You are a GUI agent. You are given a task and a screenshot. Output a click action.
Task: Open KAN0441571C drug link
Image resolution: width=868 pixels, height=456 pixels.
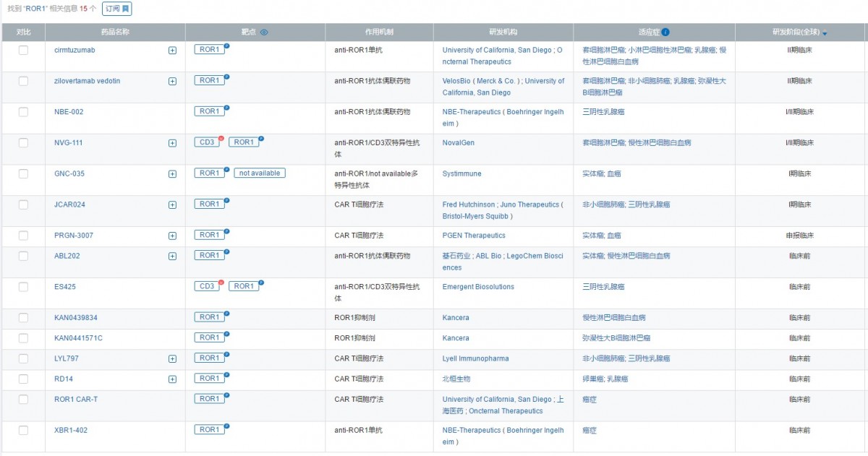pyautogui.click(x=78, y=338)
